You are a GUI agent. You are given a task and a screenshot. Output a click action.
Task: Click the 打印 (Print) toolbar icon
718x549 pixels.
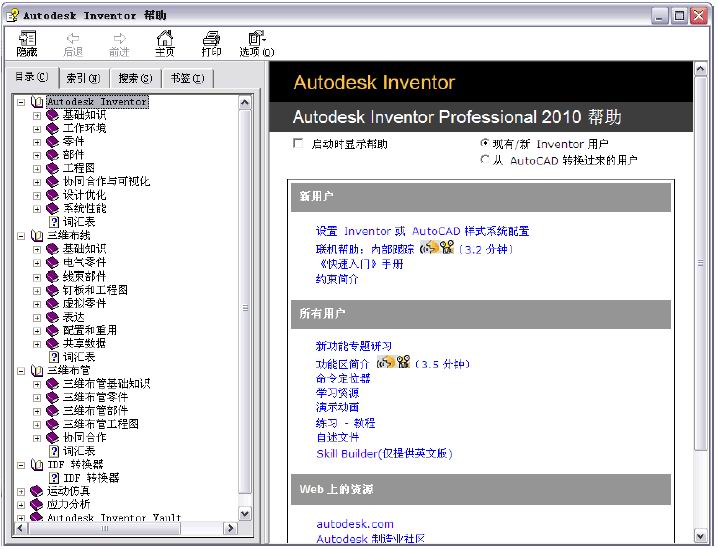click(211, 38)
